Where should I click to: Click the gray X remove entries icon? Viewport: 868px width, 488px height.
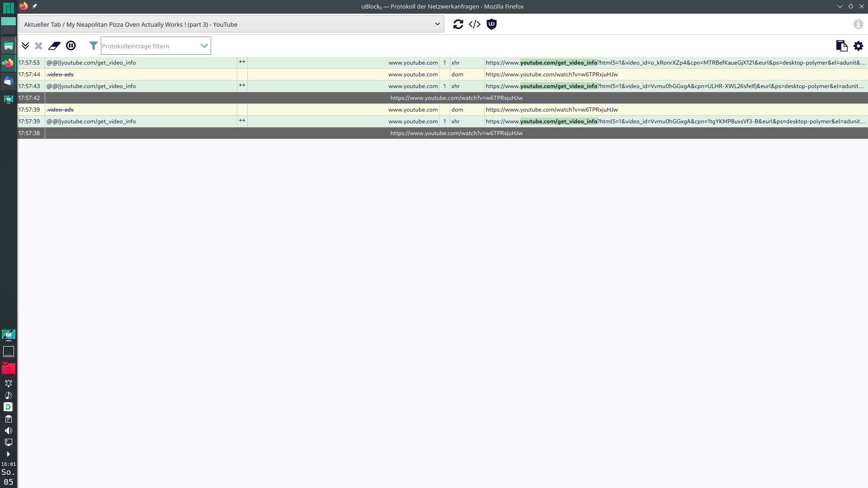(38, 46)
